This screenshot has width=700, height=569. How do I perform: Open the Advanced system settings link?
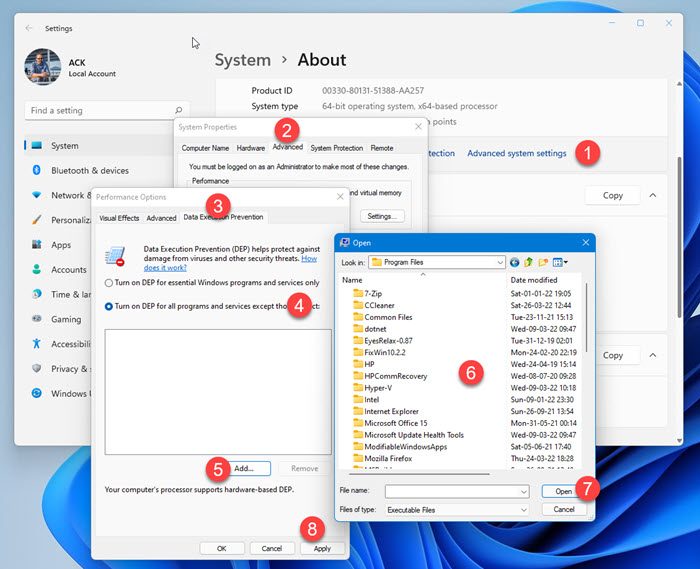coord(516,153)
